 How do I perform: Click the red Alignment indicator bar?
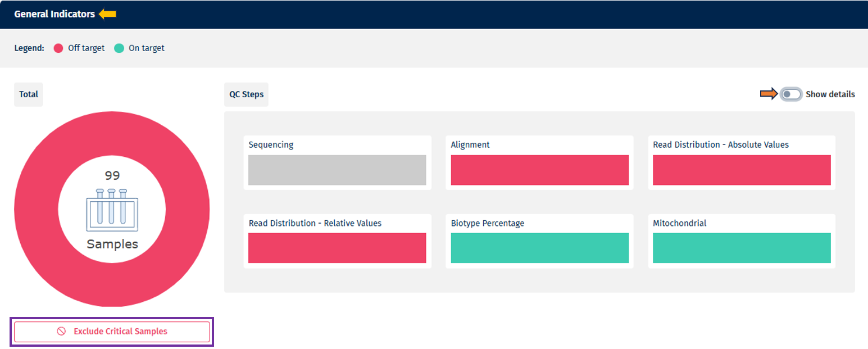click(x=539, y=170)
